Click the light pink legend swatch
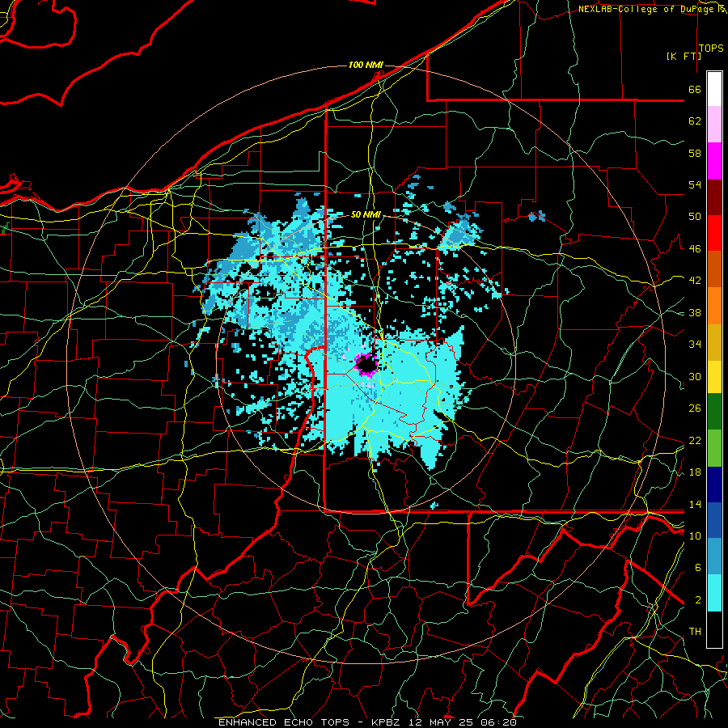The width and height of the screenshot is (728, 728). click(714, 125)
